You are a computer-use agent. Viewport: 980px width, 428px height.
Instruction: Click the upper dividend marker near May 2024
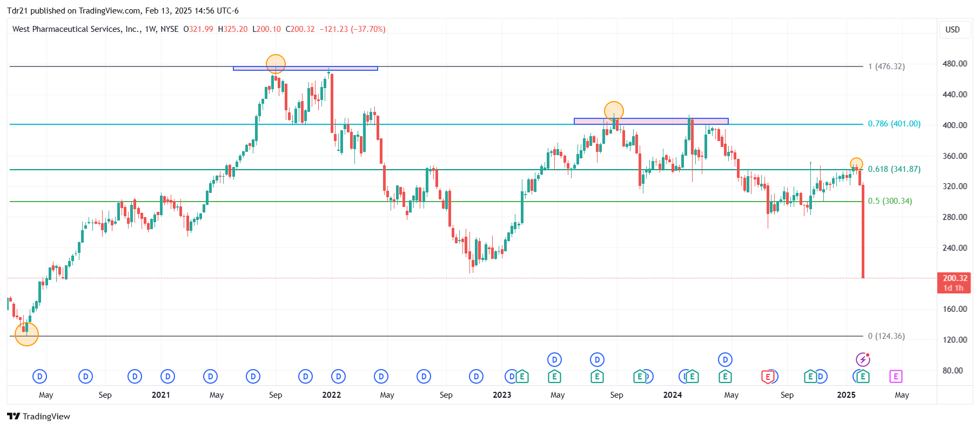[x=725, y=359]
